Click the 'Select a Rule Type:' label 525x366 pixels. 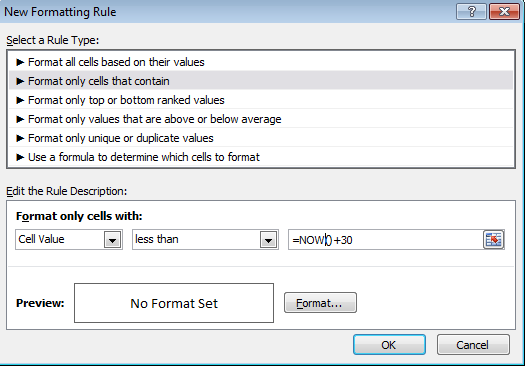click(x=53, y=40)
